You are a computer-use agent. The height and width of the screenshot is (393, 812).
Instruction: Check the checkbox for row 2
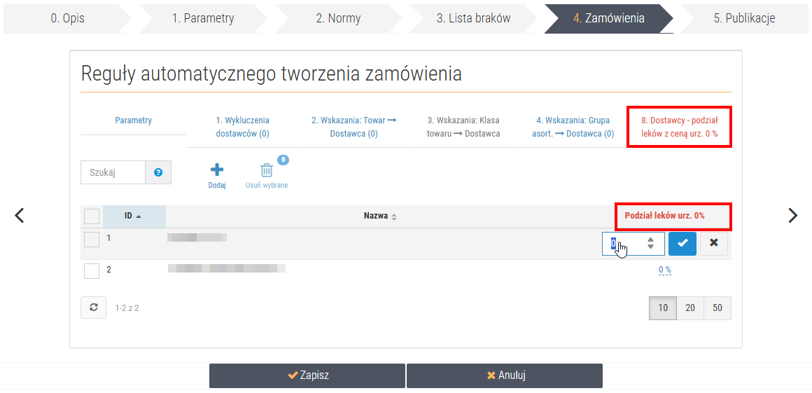pyautogui.click(x=92, y=270)
